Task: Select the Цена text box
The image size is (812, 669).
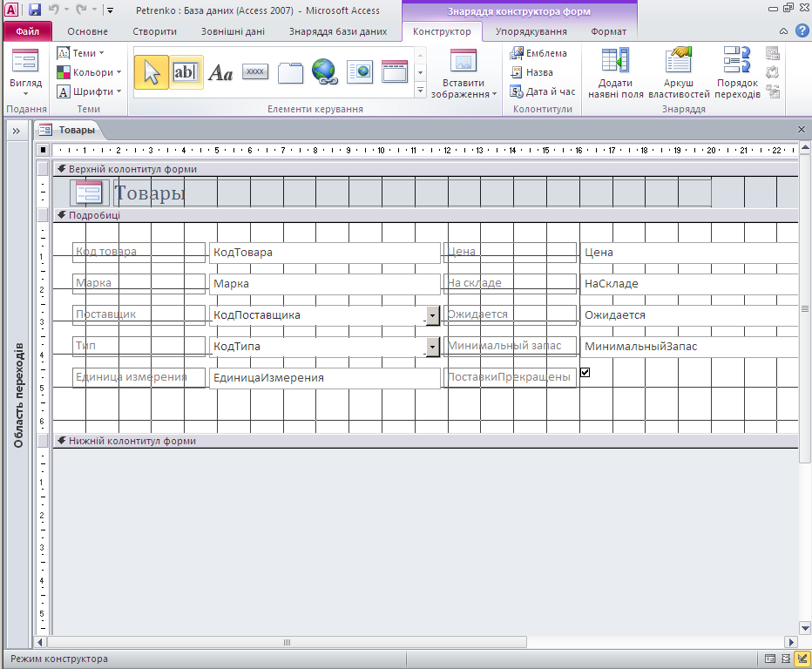Action: (689, 253)
